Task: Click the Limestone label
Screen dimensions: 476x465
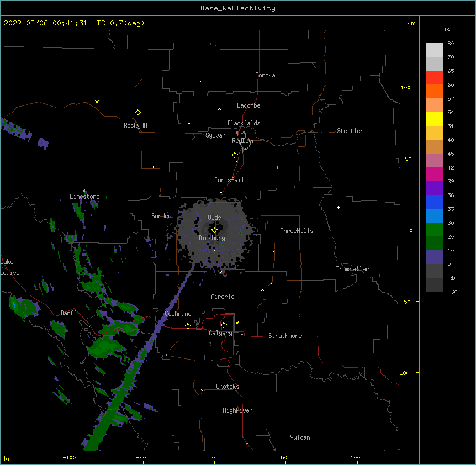Action: [84, 197]
